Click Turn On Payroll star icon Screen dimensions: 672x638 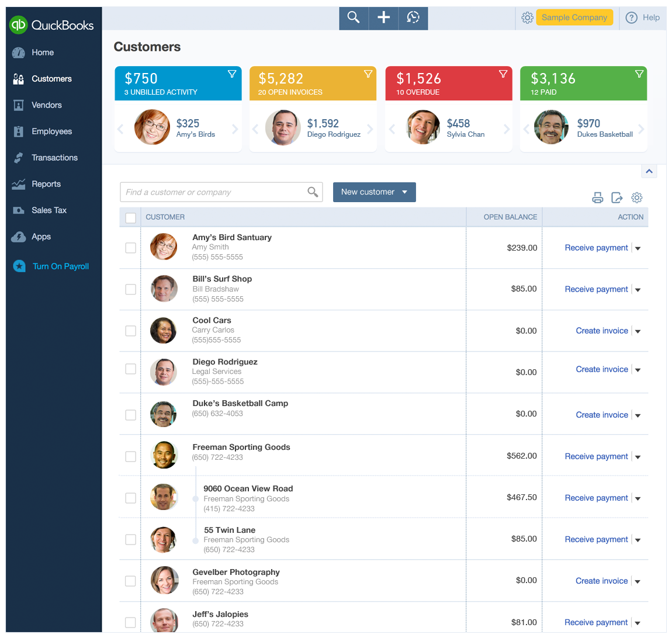pos(19,266)
